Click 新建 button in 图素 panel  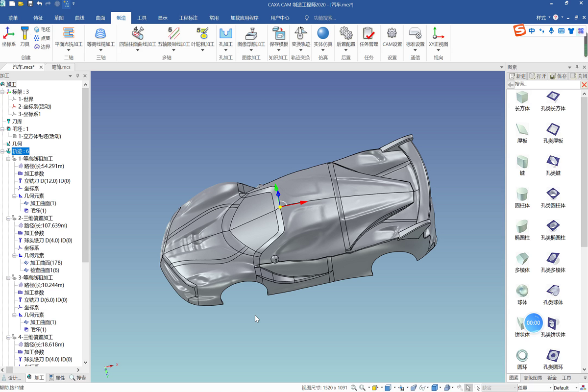pyautogui.click(x=517, y=76)
